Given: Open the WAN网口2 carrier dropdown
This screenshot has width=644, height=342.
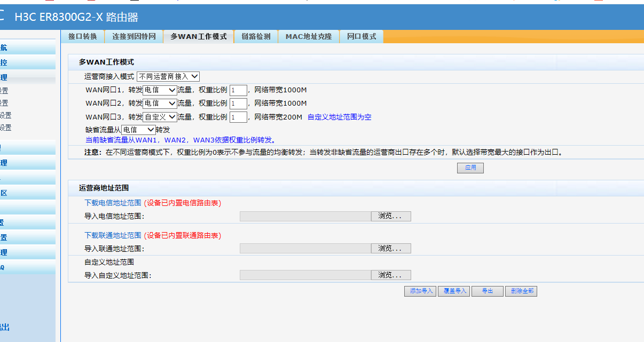Looking at the screenshot, I should [160, 104].
